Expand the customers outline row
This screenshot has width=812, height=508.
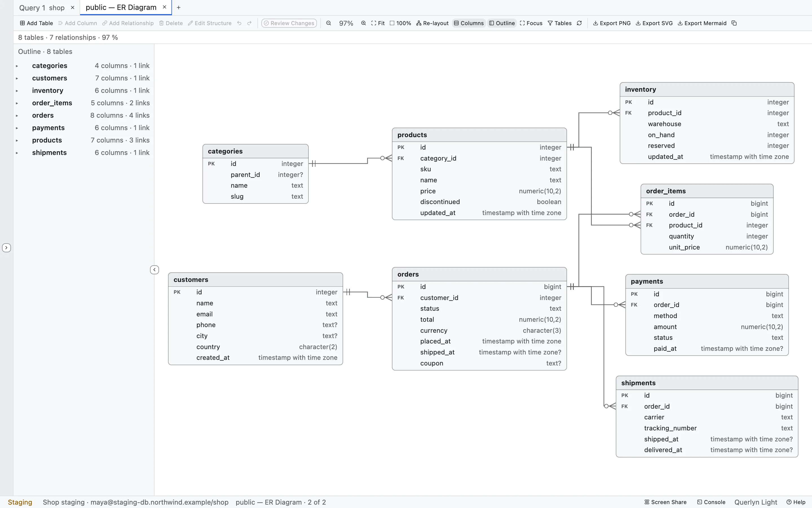[x=17, y=78]
